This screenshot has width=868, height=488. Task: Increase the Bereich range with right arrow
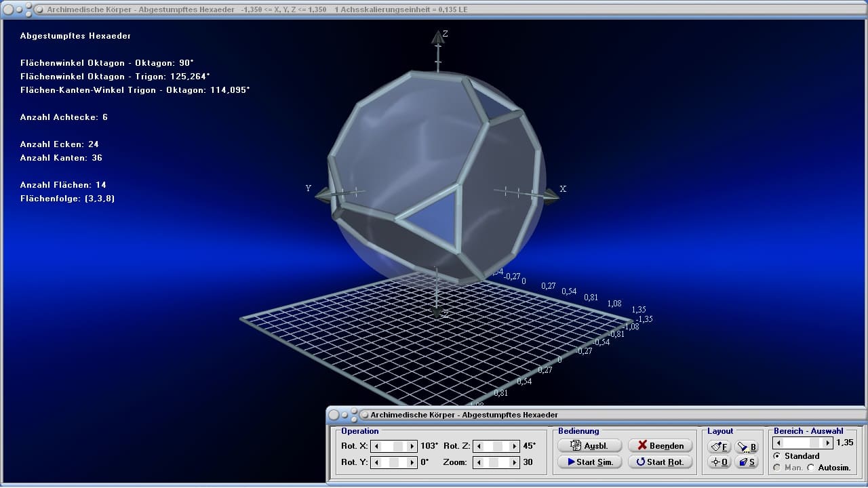point(827,443)
